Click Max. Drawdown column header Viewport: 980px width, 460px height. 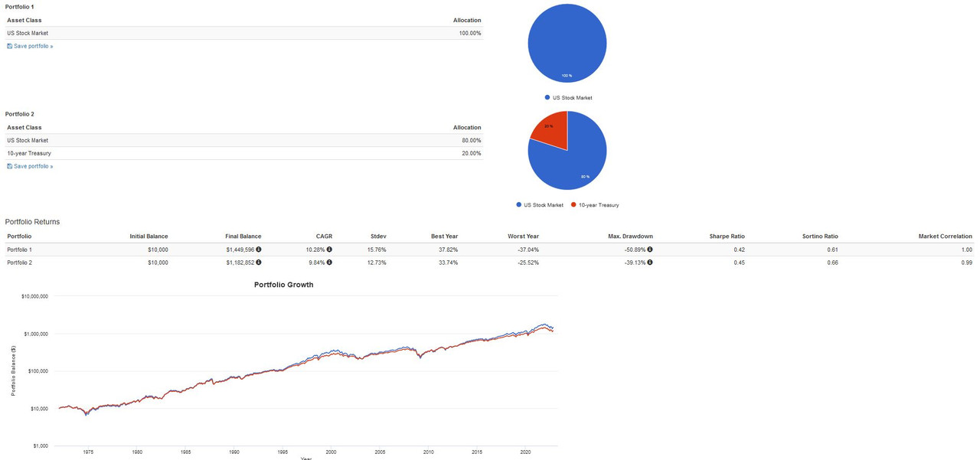click(x=630, y=237)
